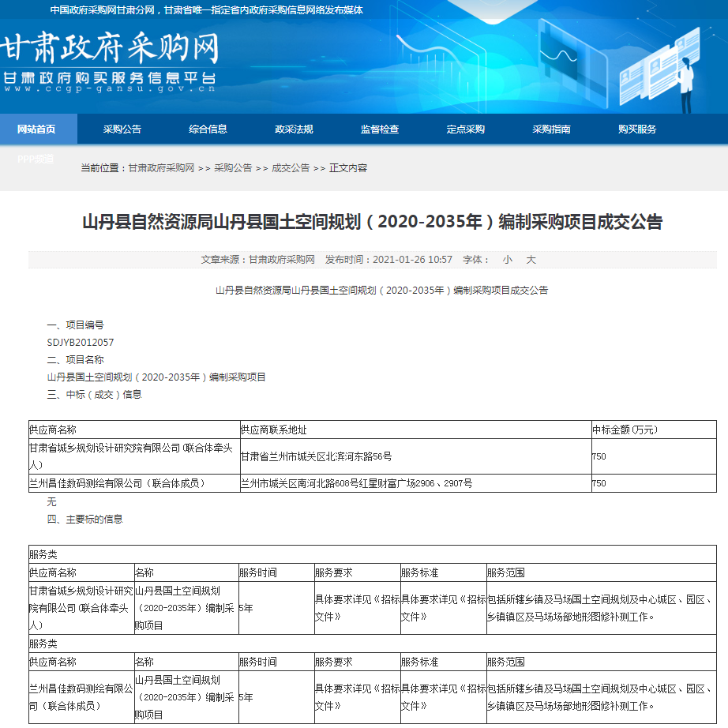Open the PPP频道 navigation item
Viewport: 728px width, 728px height.
tap(36, 159)
